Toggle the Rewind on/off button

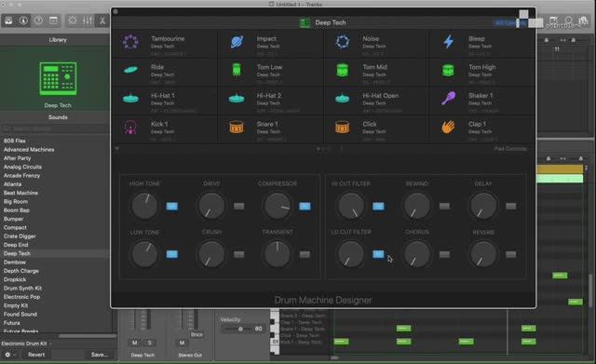(x=444, y=206)
